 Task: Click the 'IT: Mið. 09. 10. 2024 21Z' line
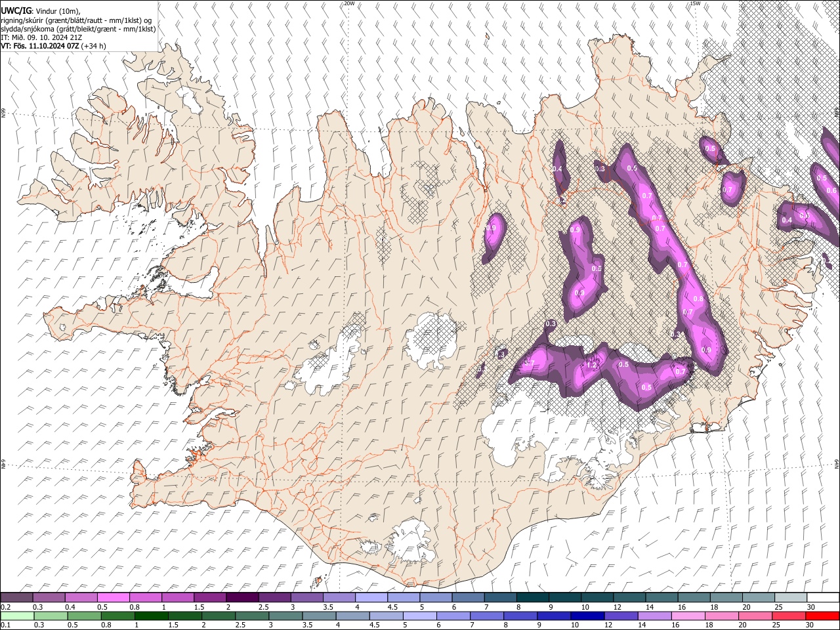[x=41, y=37]
